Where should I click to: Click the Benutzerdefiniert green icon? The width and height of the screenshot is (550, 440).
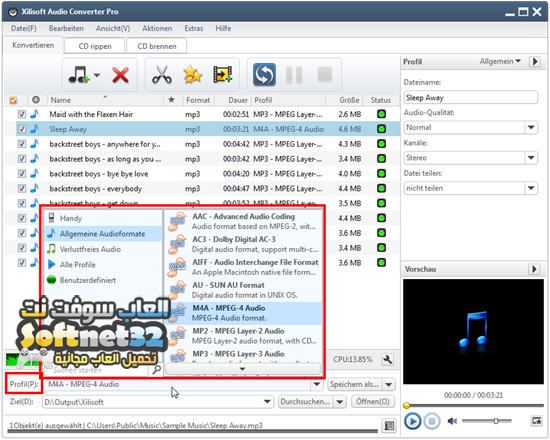click(x=52, y=280)
